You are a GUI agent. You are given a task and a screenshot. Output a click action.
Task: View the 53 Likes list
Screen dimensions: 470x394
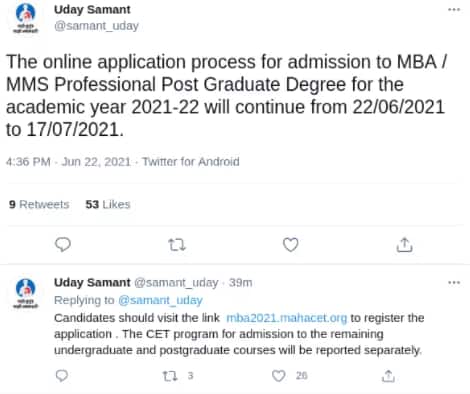[x=108, y=204]
